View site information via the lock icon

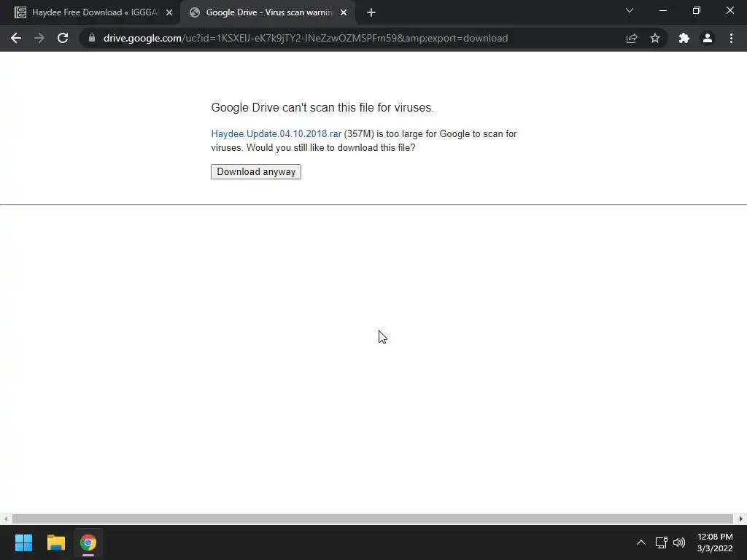[92, 38]
